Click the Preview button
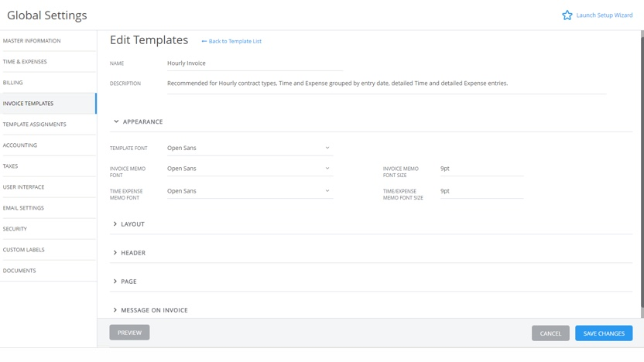 [129, 333]
